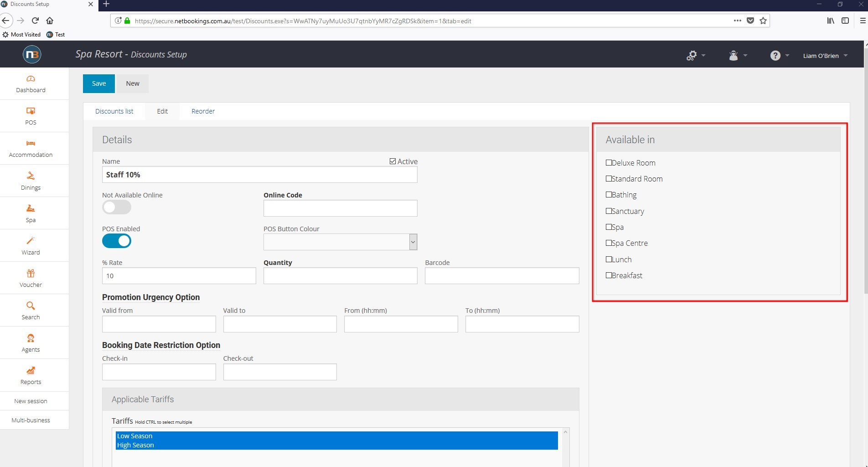This screenshot has height=467, width=868.
Task: Check the Bathing checkbox
Action: pyautogui.click(x=609, y=194)
